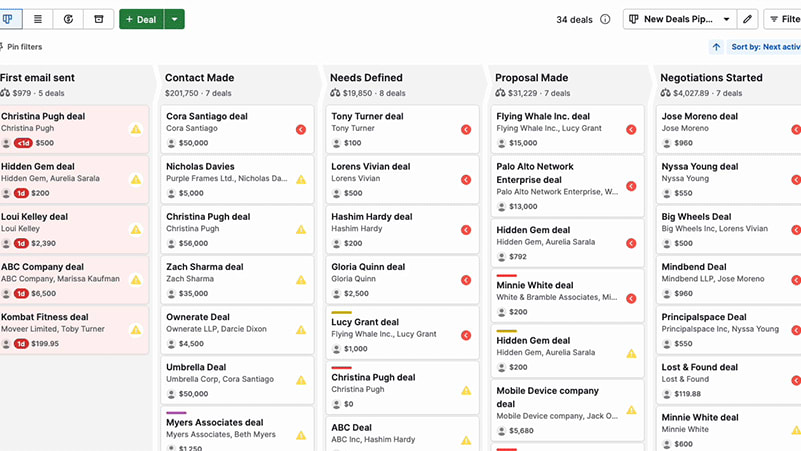The height and width of the screenshot is (451, 801).
Task: Click overdue icon on Hidden Gem $792 deal
Action: pyautogui.click(x=631, y=244)
